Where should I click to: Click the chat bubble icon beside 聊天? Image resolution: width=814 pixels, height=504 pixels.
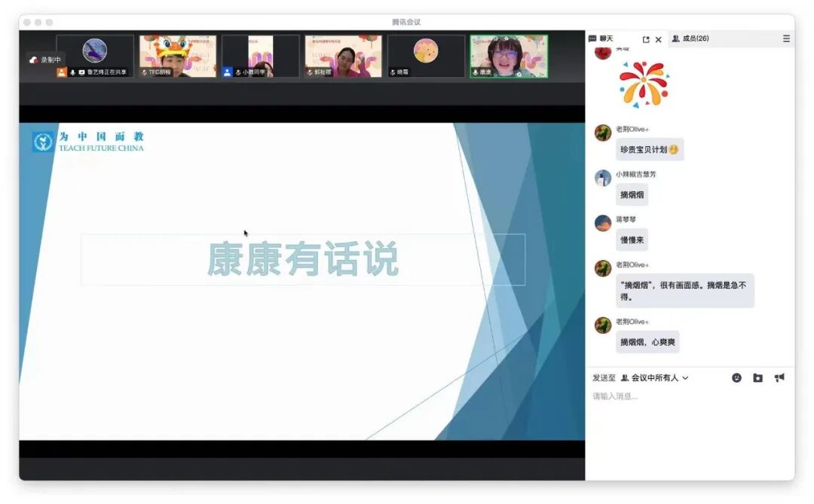click(593, 38)
